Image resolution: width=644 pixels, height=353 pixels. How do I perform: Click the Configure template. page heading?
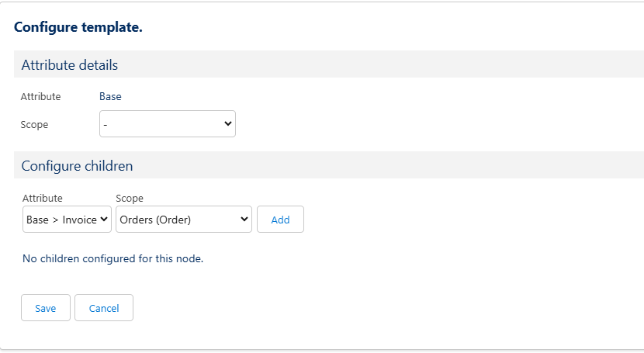coord(78,27)
